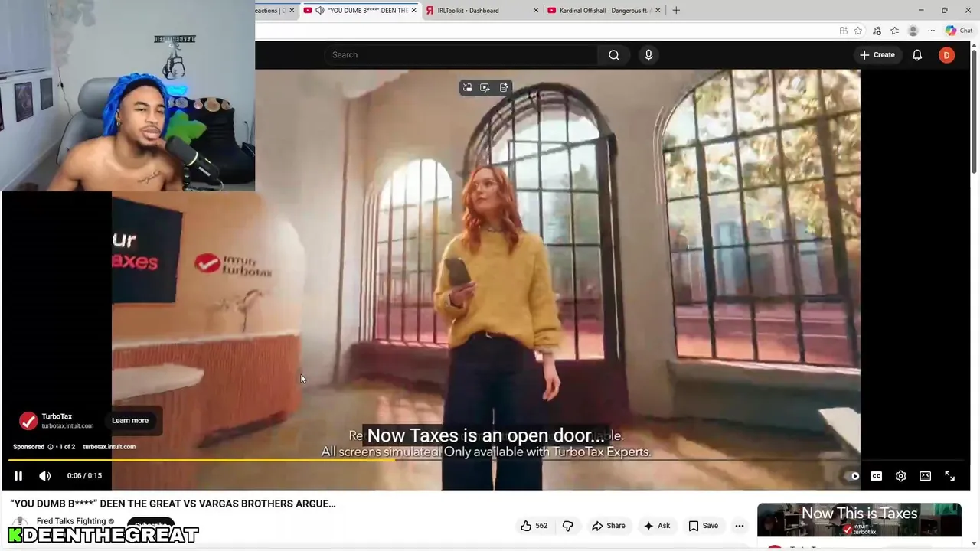Click the TurboTax checkmark ad logo

click(28, 421)
